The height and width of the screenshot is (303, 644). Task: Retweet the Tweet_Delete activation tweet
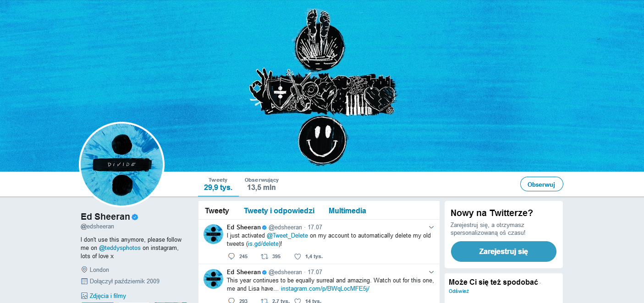coord(264,256)
